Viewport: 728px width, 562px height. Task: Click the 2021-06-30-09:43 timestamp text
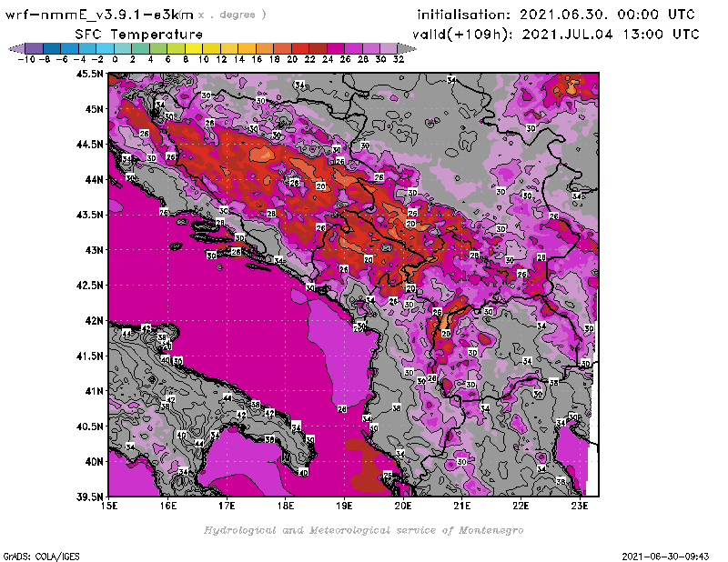pos(665,557)
